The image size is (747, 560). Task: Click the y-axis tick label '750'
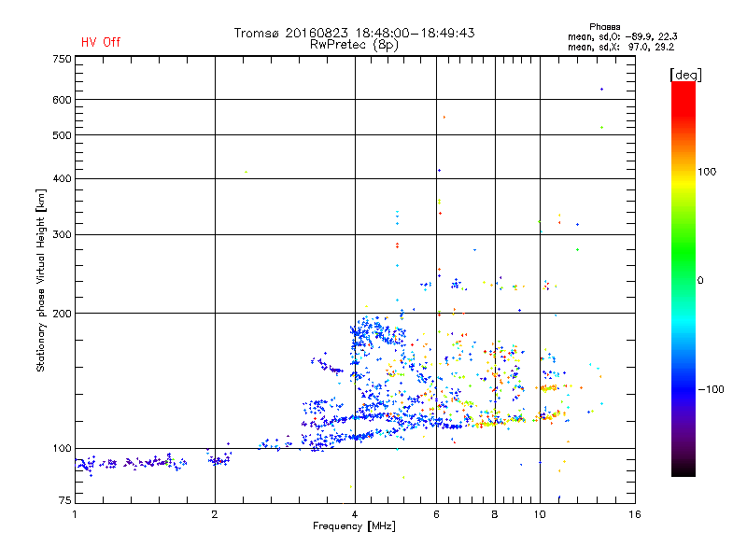tap(62, 59)
